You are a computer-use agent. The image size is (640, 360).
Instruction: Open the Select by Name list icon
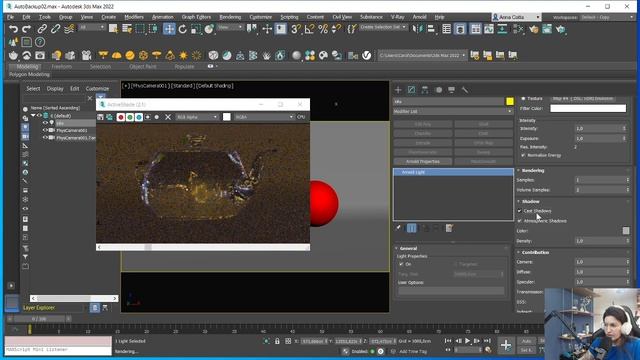coord(127,29)
